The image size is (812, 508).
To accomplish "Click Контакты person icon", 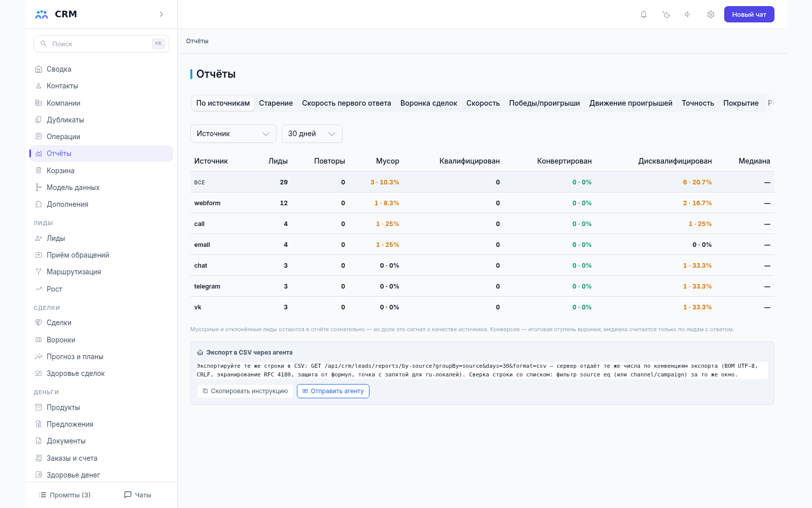I will pyautogui.click(x=39, y=86).
